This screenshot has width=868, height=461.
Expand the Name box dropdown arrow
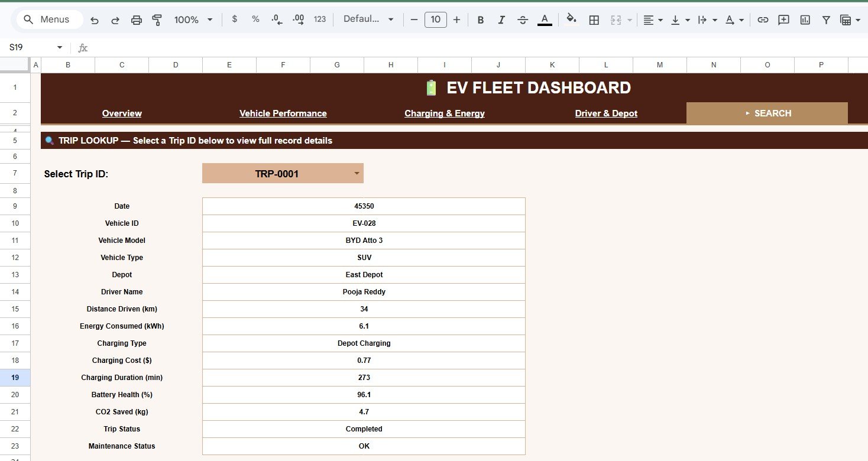click(60, 47)
